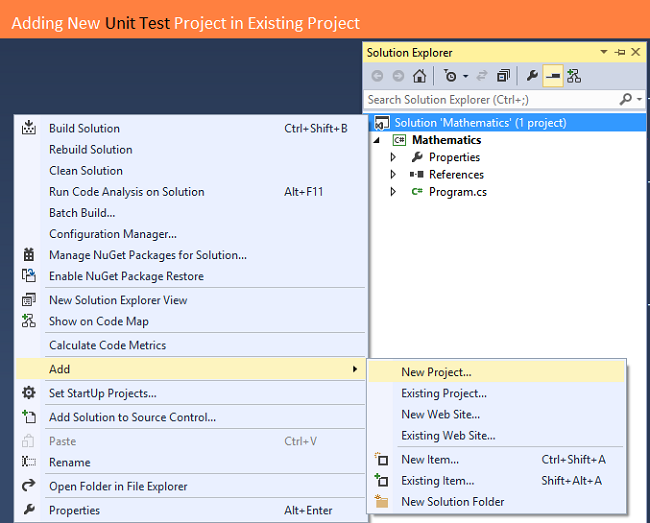Expand the References tree node arrow

[x=393, y=174]
